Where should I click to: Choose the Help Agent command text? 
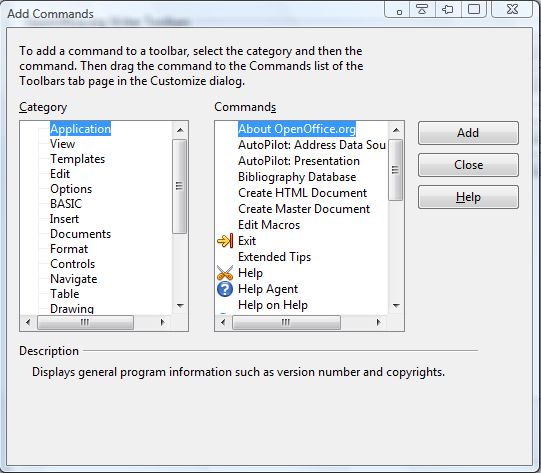coord(268,289)
